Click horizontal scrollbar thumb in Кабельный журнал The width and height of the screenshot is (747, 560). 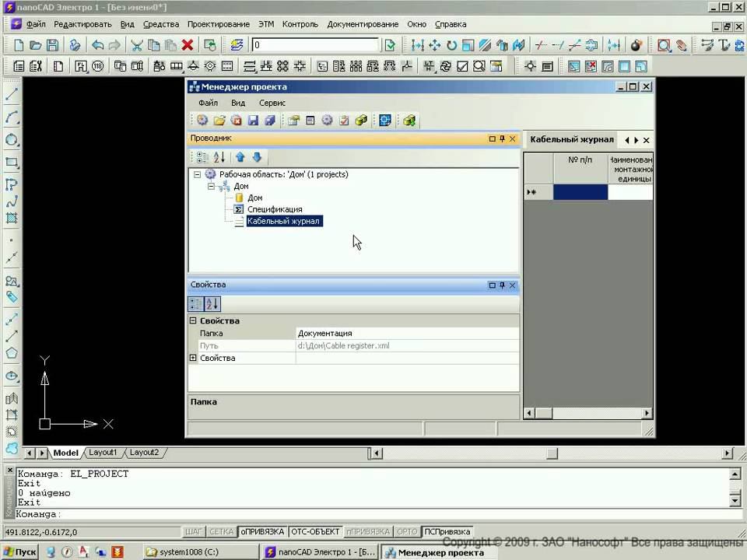pos(544,413)
